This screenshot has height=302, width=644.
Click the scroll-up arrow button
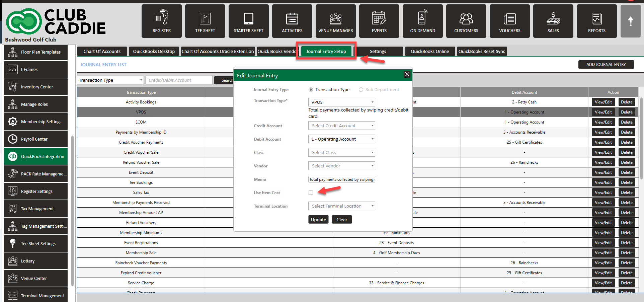(x=630, y=21)
